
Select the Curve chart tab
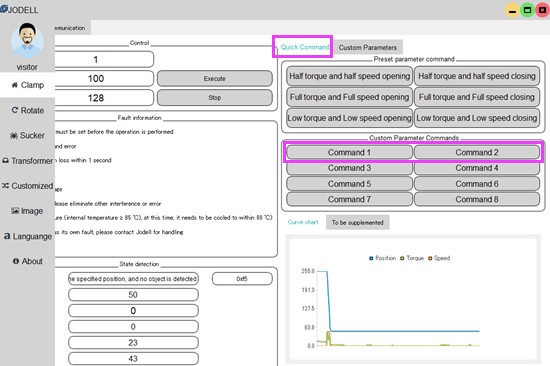click(303, 222)
